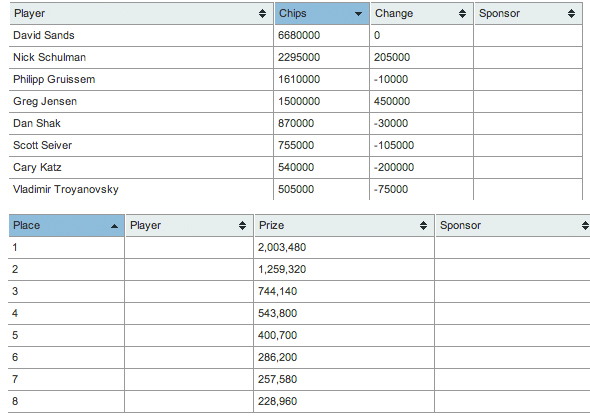Sort by Player in chips table
Image resolution: width=590 pixels, height=420 pixels.
click(x=262, y=14)
